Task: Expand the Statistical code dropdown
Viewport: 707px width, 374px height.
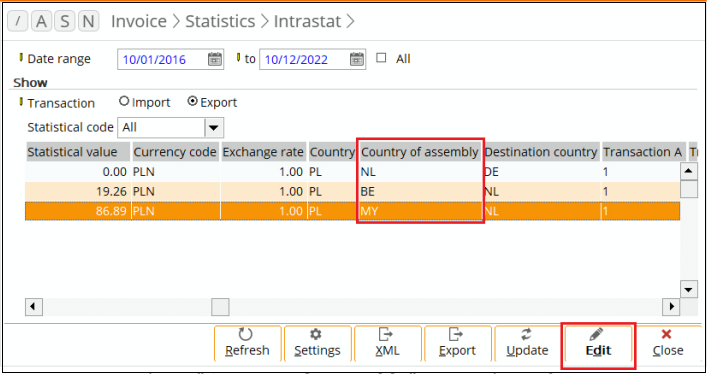Action: tap(214, 128)
